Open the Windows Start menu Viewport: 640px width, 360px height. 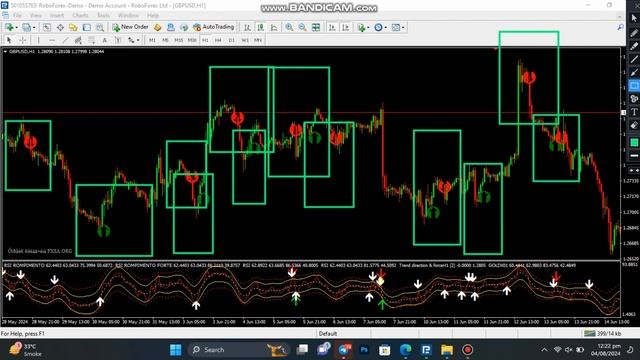click(x=176, y=350)
